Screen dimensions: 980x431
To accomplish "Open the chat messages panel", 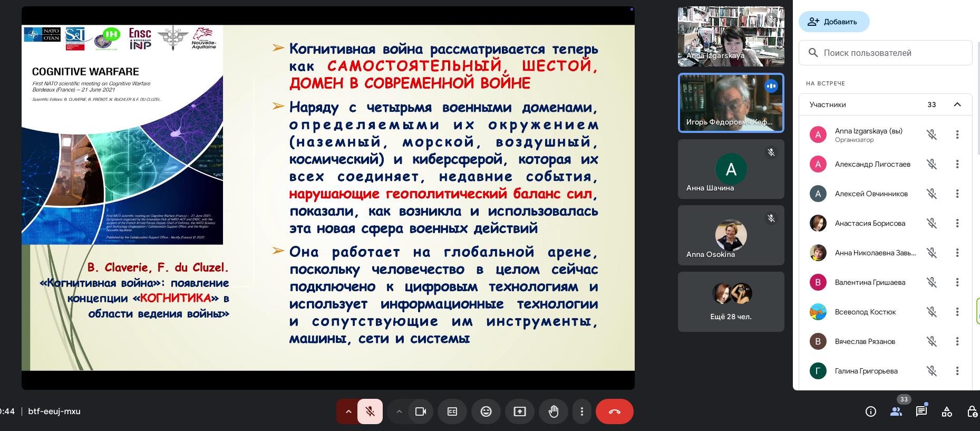I will (x=921, y=411).
